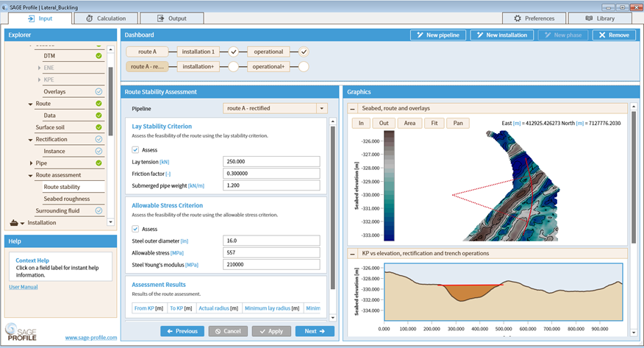The width and height of the screenshot is (644, 348).
Task: Open the Pipeline dropdown
Action: [x=321, y=108]
